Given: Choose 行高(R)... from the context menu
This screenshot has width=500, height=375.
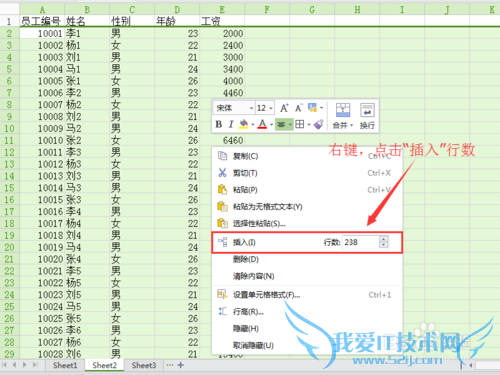Looking at the screenshot, I should 307,312.
